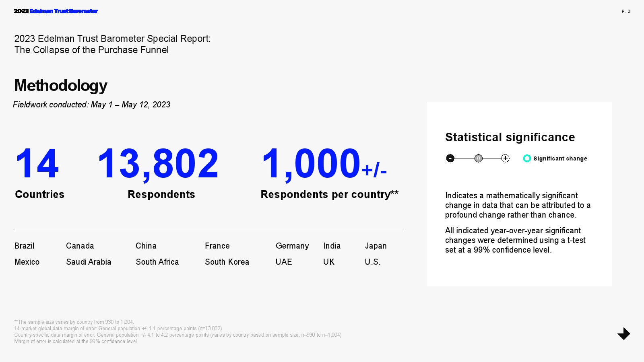Click Saudi Arabia in the country list
The height and width of the screenshot is (362, 644).
pos(89,262)
